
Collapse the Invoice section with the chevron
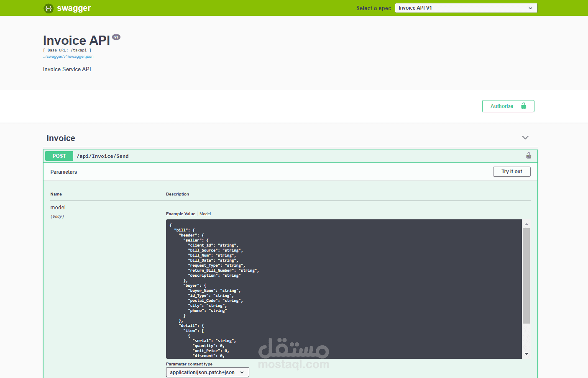525,138
